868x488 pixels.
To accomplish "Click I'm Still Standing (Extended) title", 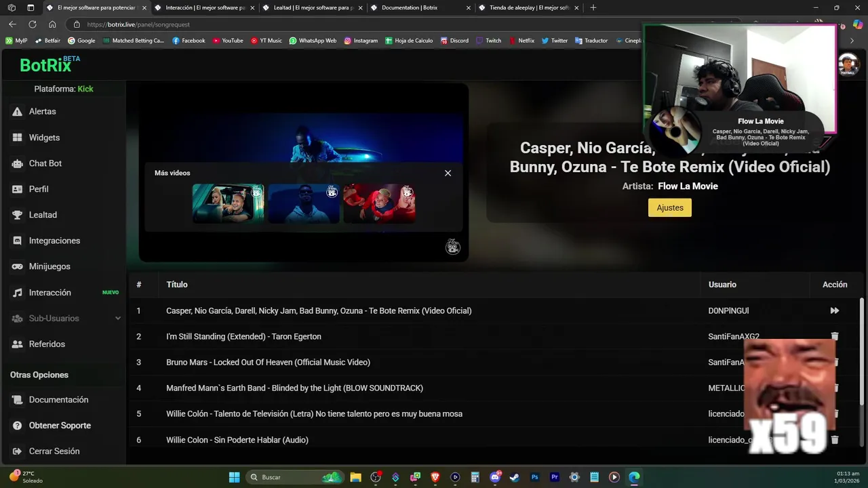I will click(x=243, y=336).
